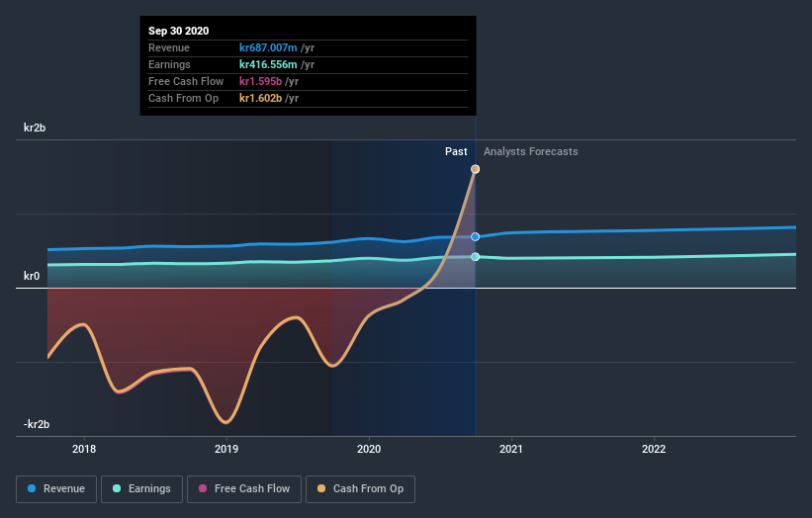Viewport: 812px width, 518px height.
Task: Toggle the Free Cash Flow legend button
Action: (244, 489)
